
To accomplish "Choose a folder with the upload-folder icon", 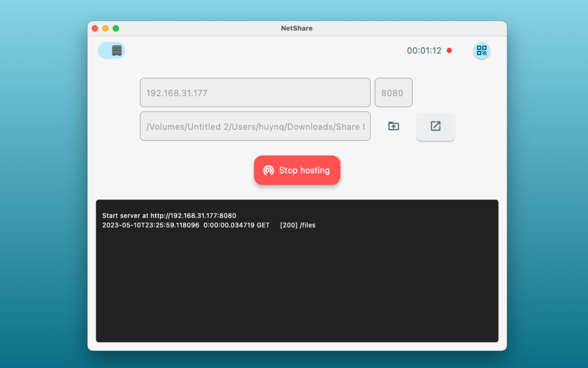I will coord(394,126).
